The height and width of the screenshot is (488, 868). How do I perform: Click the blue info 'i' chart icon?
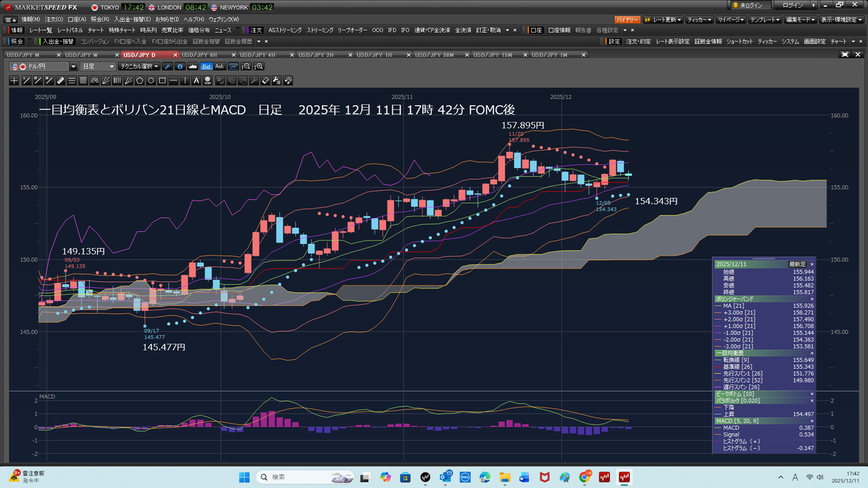[180, 66]
